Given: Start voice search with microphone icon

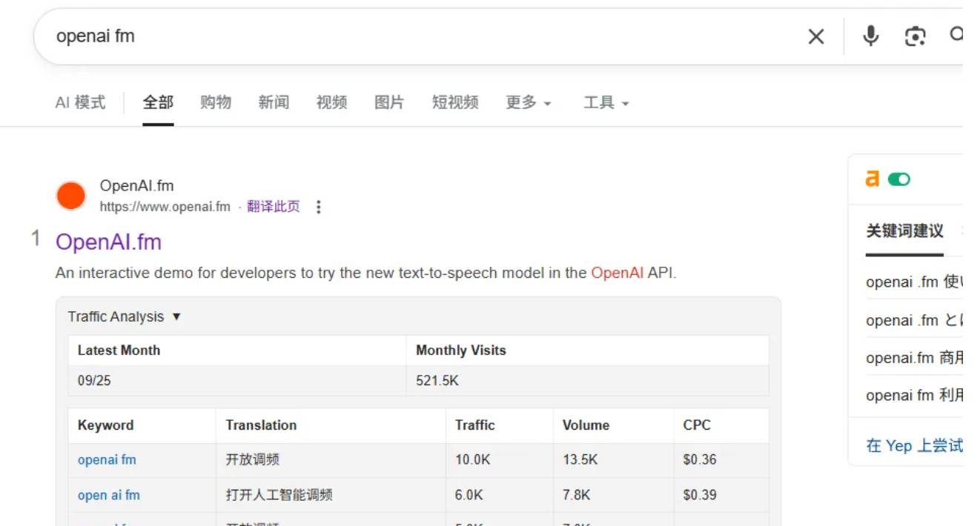Looking at the screenshot, I should [870, 36].
